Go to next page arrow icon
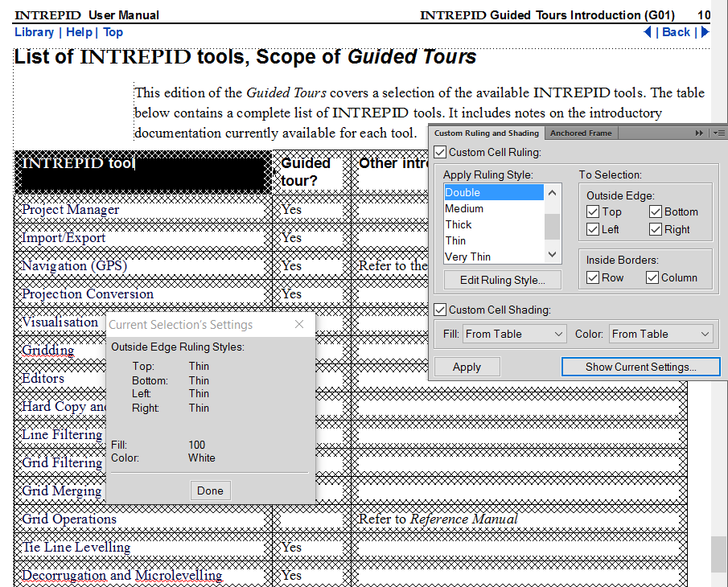This screenshot has height=587, width=728. [705, 32]
